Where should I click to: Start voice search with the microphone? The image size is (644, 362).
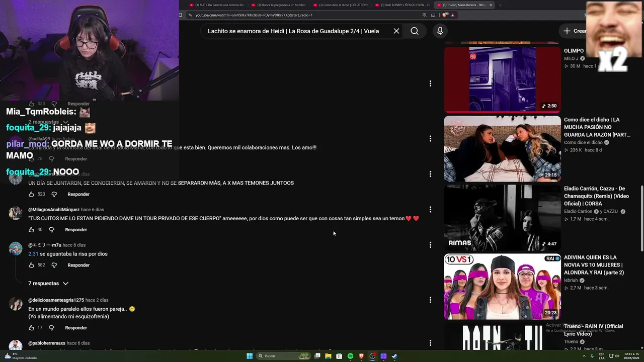[x=440, y=31]
